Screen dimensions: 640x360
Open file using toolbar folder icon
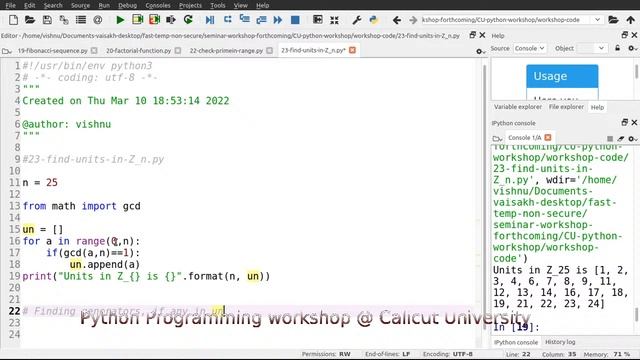[x=30, y=20]
